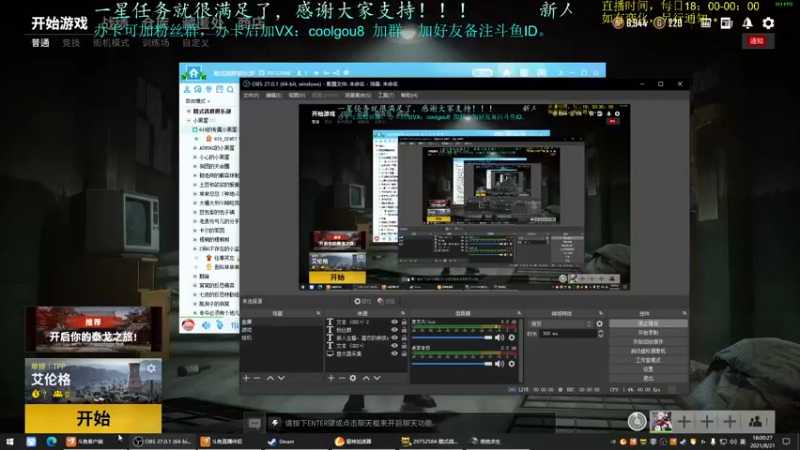Toggle visibility of 显示器采集 source
800x450 pixels.
(394, 354)
